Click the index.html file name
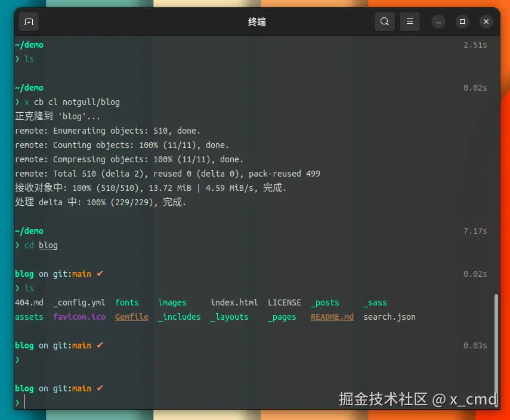510x420 pixels. point(234,302)
